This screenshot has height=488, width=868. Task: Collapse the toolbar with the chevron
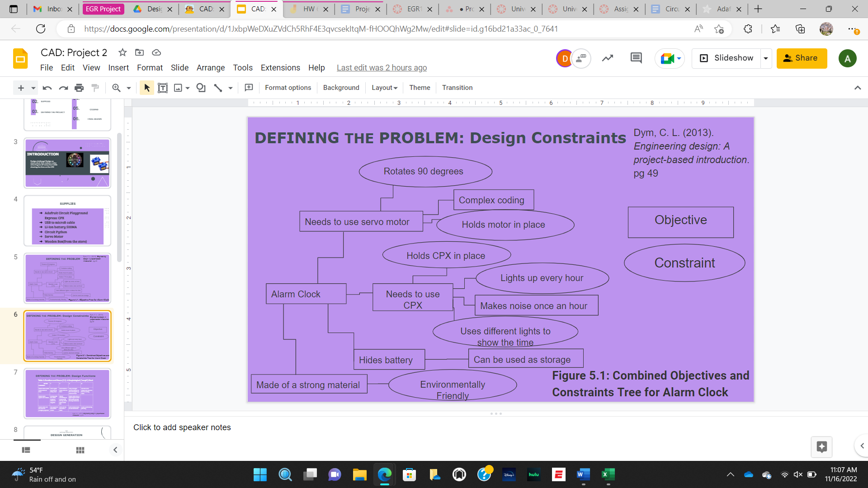click(858, 88)
